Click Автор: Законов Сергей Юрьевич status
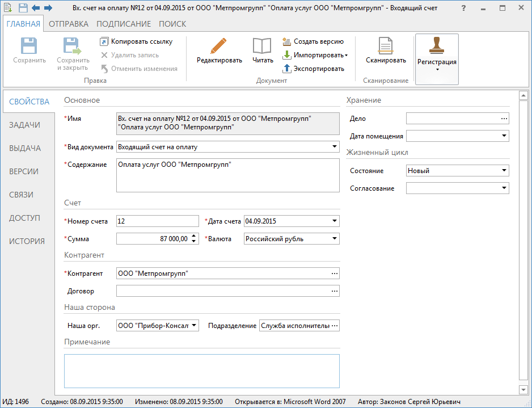This screenshot has width=532, height=408. click(409, 402)
